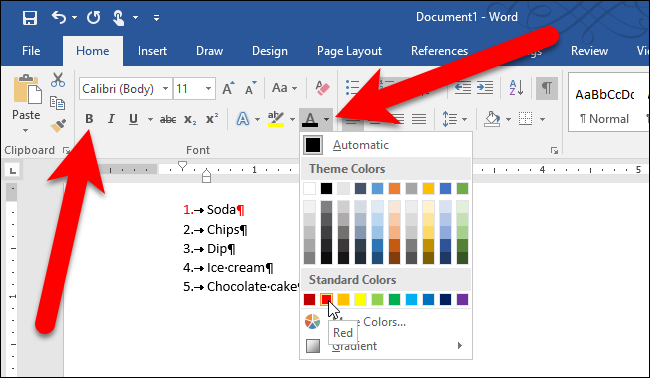This screenshot has height=378, width=650.
Task: Pick the Red standard color swatch
Action: click(x=326, y=299)
